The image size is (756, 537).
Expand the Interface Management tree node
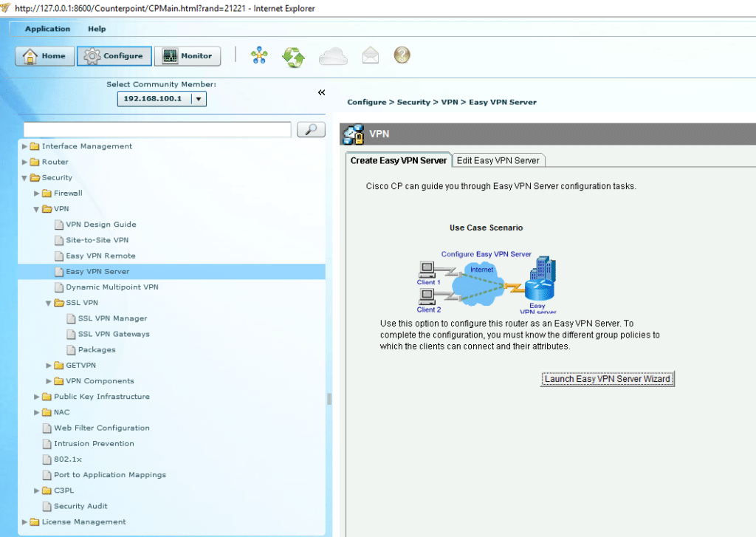tap(24, 146)
